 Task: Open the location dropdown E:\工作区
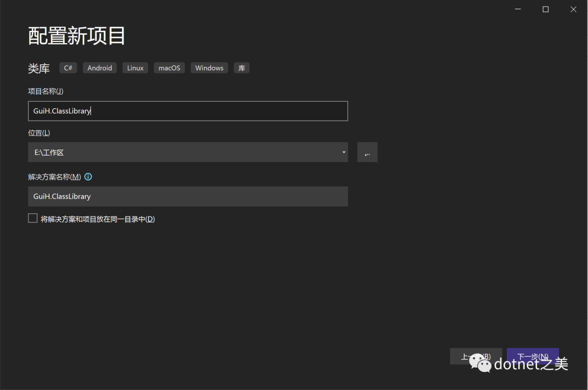pos(188,152)
